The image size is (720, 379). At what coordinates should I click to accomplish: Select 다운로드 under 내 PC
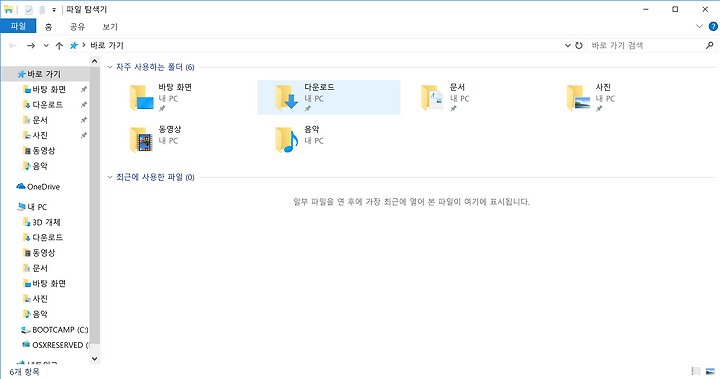coord(43,238)
